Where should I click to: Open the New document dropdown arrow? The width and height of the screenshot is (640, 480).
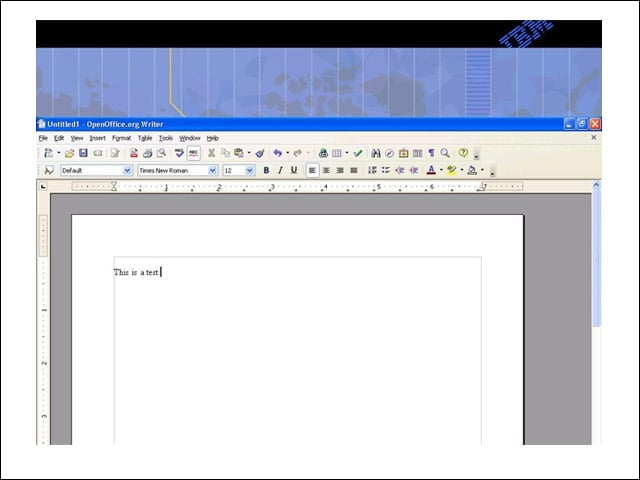point(59,153)
